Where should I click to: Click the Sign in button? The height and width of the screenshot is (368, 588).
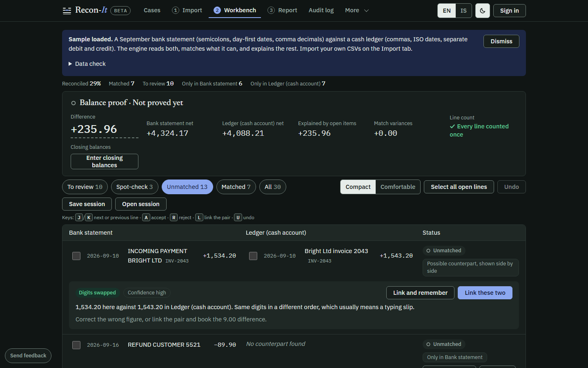click(x=510, y=11)
